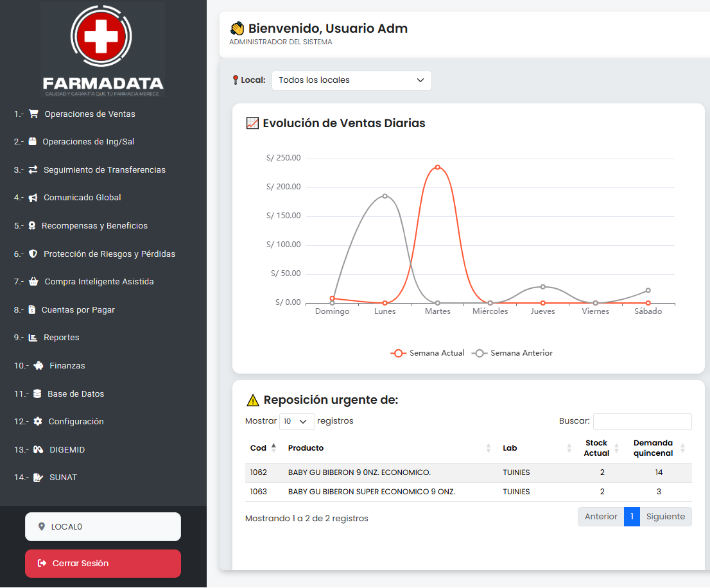Open the DIGEMID menu item
The width and height of the screenshot is (710, 588).
coord(67,450)
